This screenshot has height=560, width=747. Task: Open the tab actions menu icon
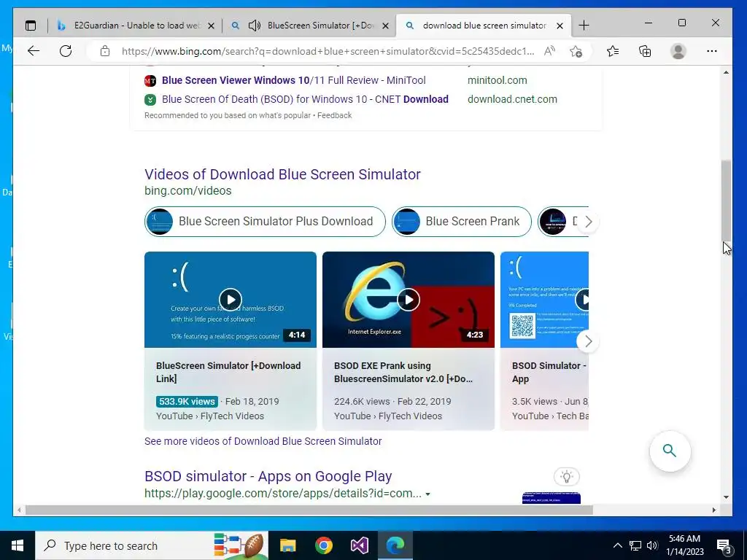[x=31, y=26]
